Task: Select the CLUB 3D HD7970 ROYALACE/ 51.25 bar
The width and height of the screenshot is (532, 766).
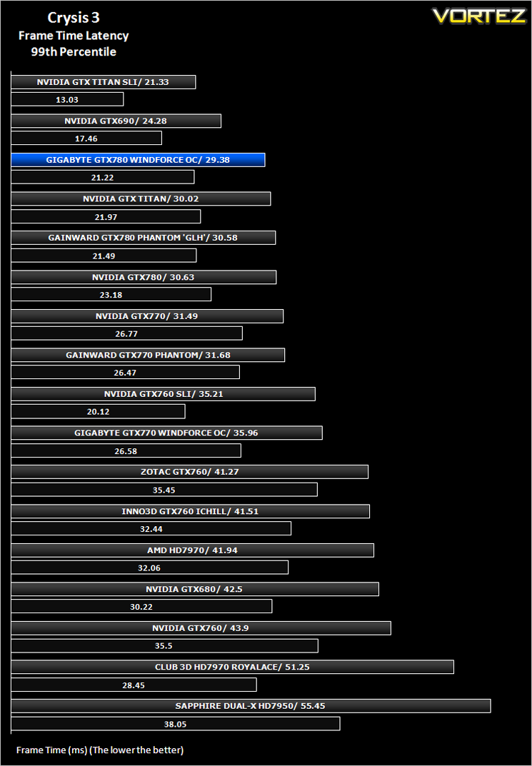Action: pos(233,667)
